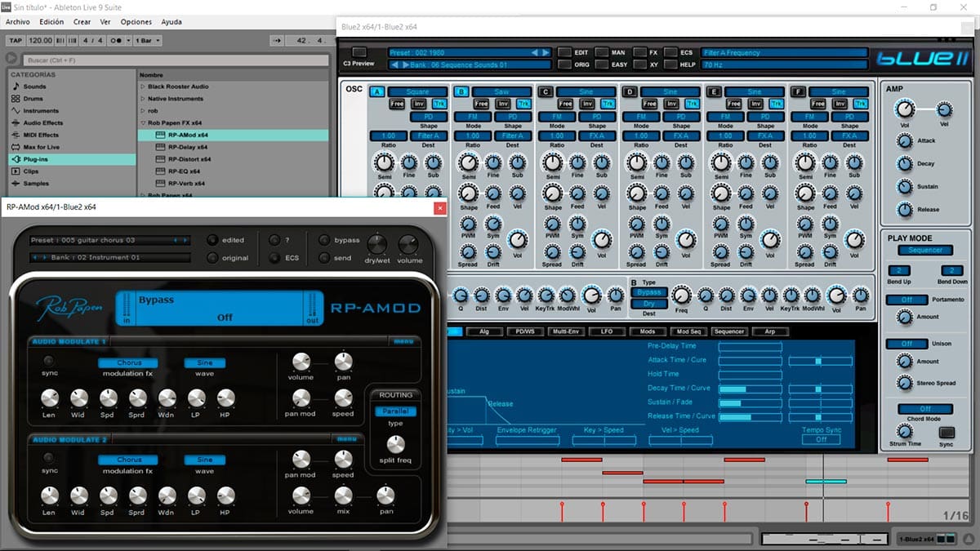Collapse the Rob Papen FX x64 folder

pos(143,122)
